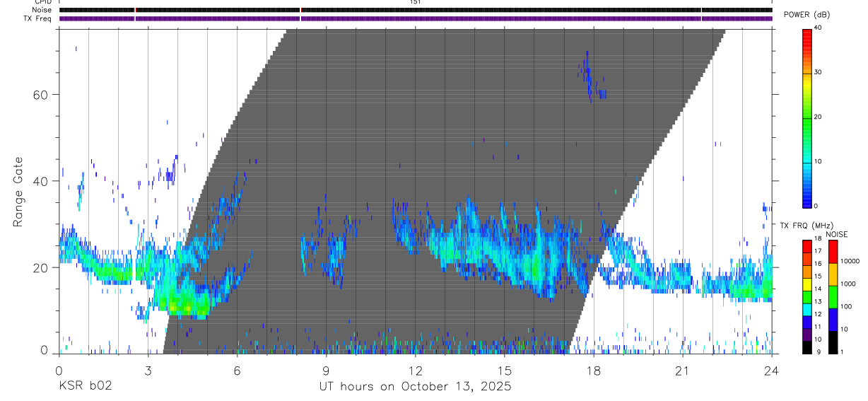Click Range Gate axis tick label 20
The width and height of the screenshot is (868, 401).
tap(42, 267)
